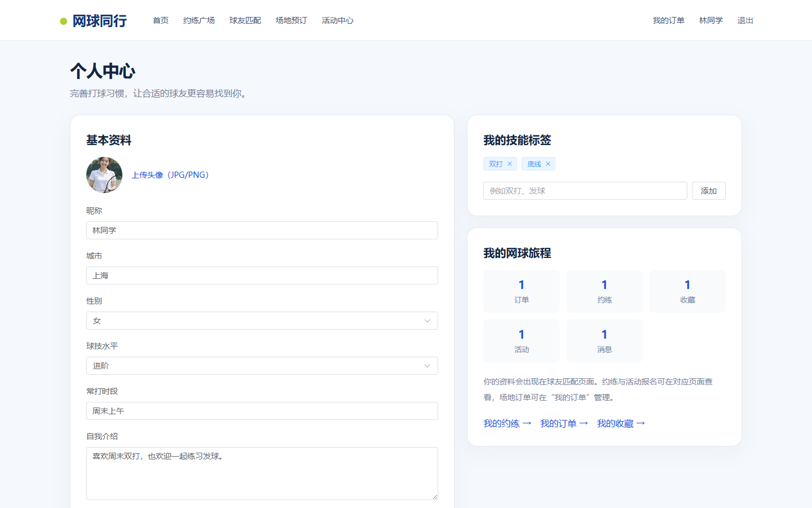The height and width of the screenshot is (508, 812).
Task: Expand the 性别 dropdown chevron
Action: [x=427, y=321]
